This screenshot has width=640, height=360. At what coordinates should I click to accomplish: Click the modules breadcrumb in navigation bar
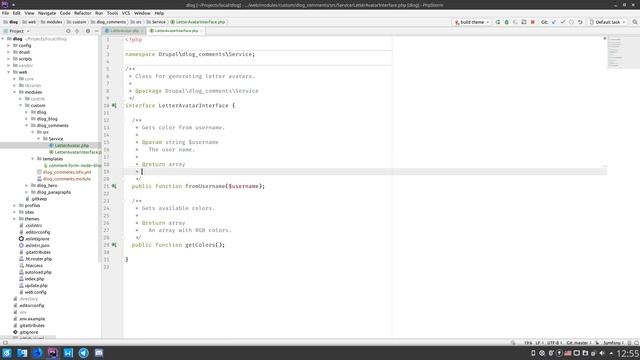[51, 22]
